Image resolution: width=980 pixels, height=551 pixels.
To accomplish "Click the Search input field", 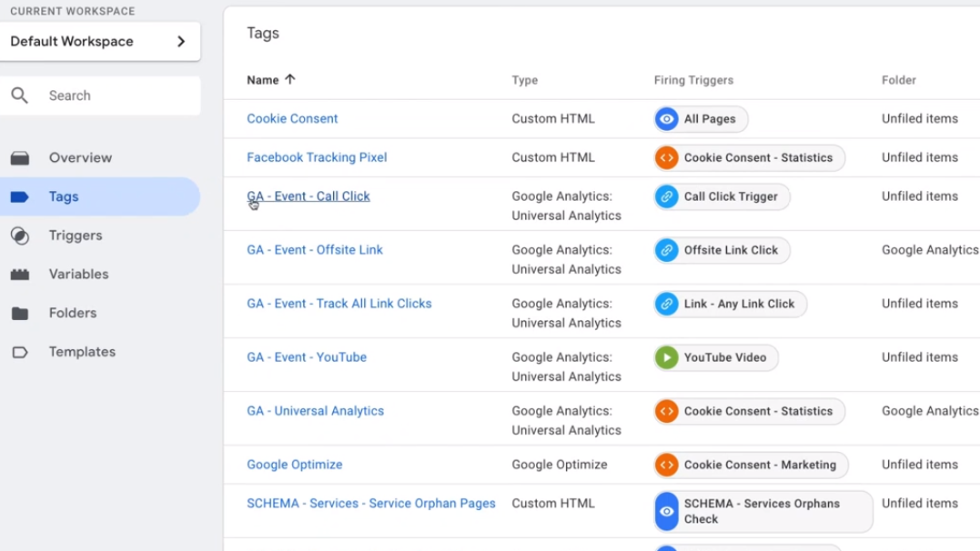I will pyautogui.click(x=100, y=95).
